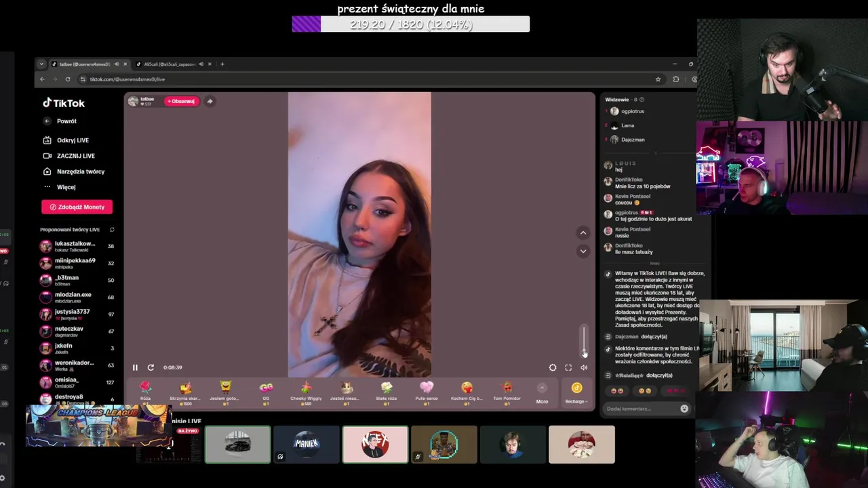Send the Kocham Cię bardzo gift
Image resolution: width=868 pixels, height=488 pixels.
click(x=467, y=392)
